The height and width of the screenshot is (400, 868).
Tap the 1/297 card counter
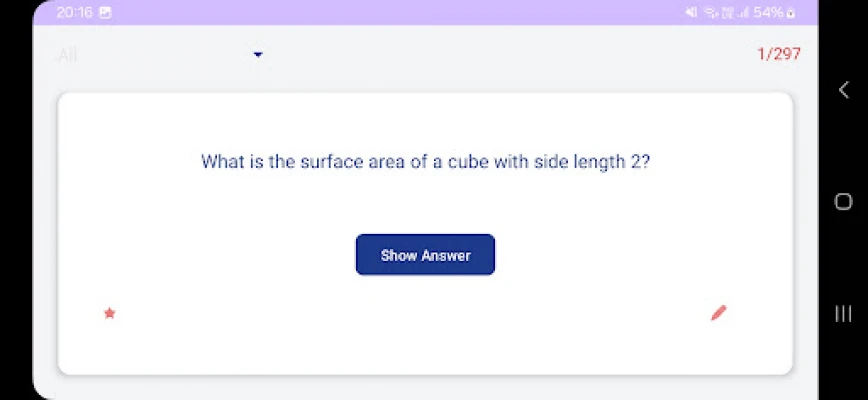[x=779, y=54]
